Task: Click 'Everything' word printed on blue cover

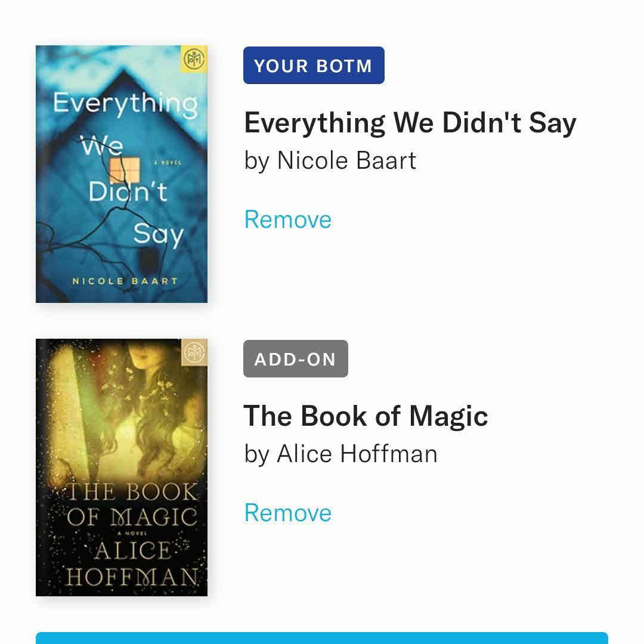Action: pos(125,104)
